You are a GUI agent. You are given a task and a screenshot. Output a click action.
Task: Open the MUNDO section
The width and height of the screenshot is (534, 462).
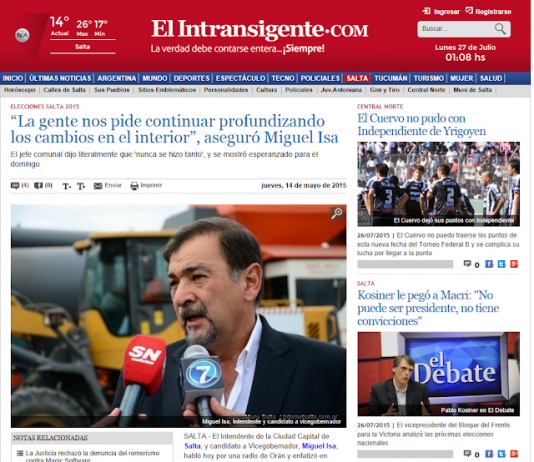(155, 78)
